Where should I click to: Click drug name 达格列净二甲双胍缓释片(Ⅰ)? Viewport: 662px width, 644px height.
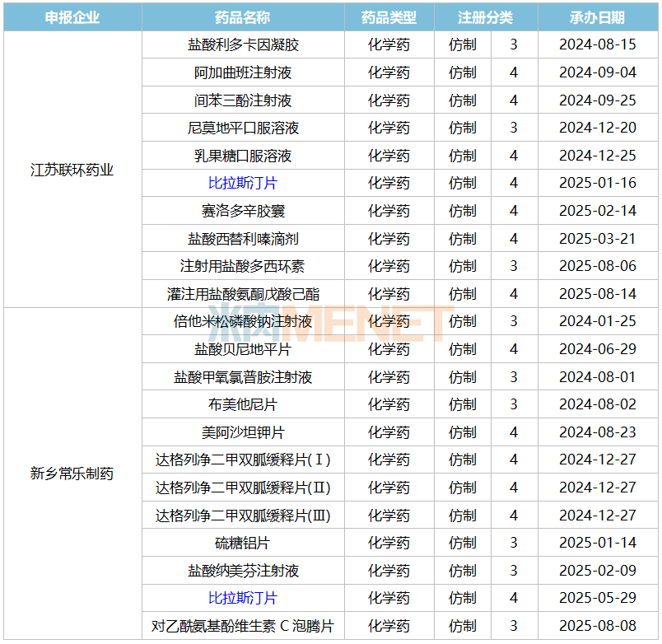click(x=243, y=460)
